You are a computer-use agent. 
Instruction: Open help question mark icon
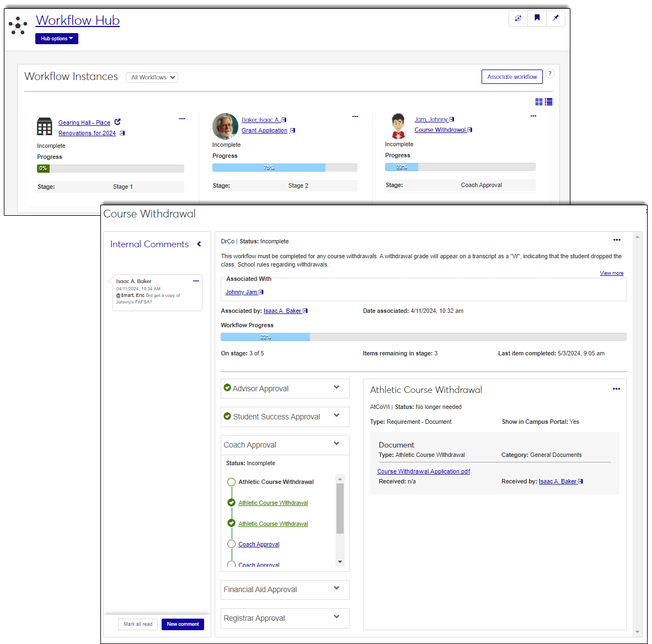point(550,74)
